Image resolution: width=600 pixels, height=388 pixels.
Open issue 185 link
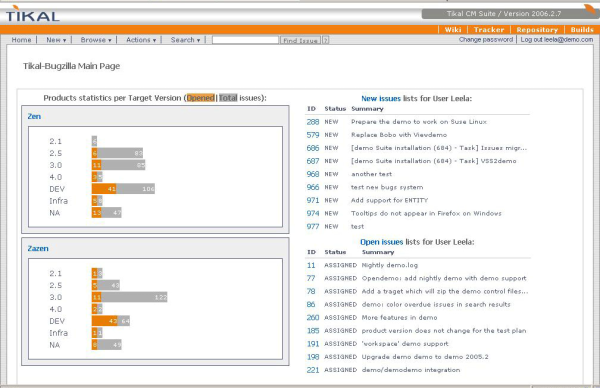pyautogui.click(x=313, y=331)
